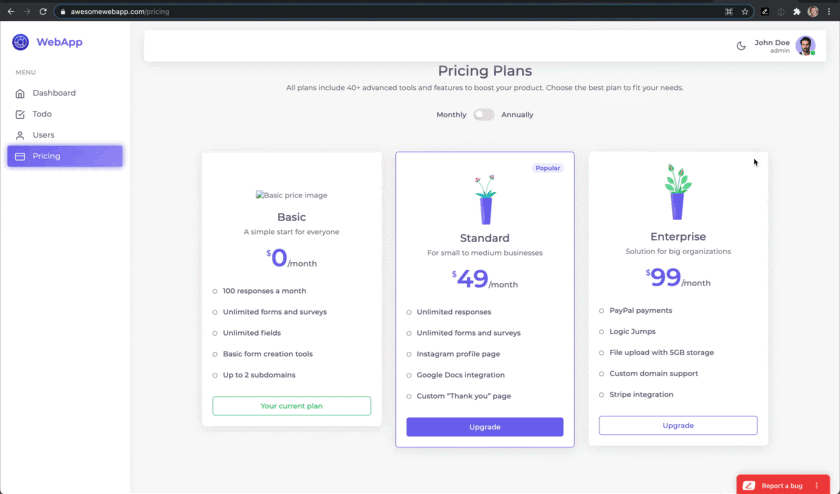Select the Pricing menu item
This screenshot has width=840, height=494.
[x=65, y=156]
